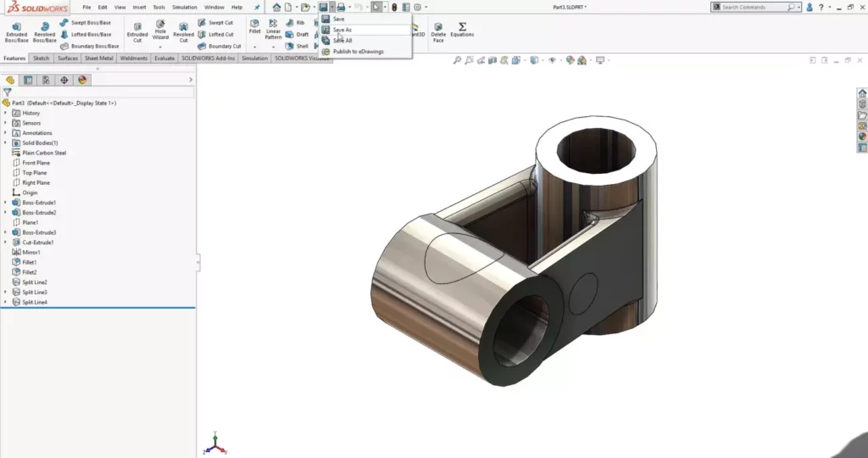Choose Save All from the menu
This screenshot has height=458, width=868.
click(x=365, y=41)
